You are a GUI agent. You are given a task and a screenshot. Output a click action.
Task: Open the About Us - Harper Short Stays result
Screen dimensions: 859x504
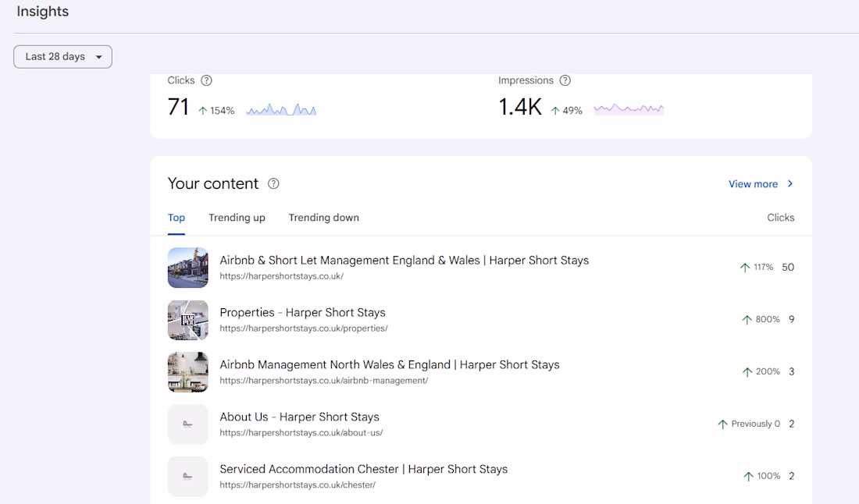pyautogui.click(x=299, y=417)
